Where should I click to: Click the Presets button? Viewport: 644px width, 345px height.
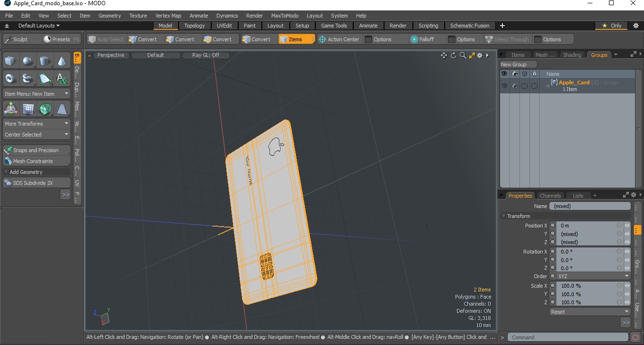pos(61,39)
